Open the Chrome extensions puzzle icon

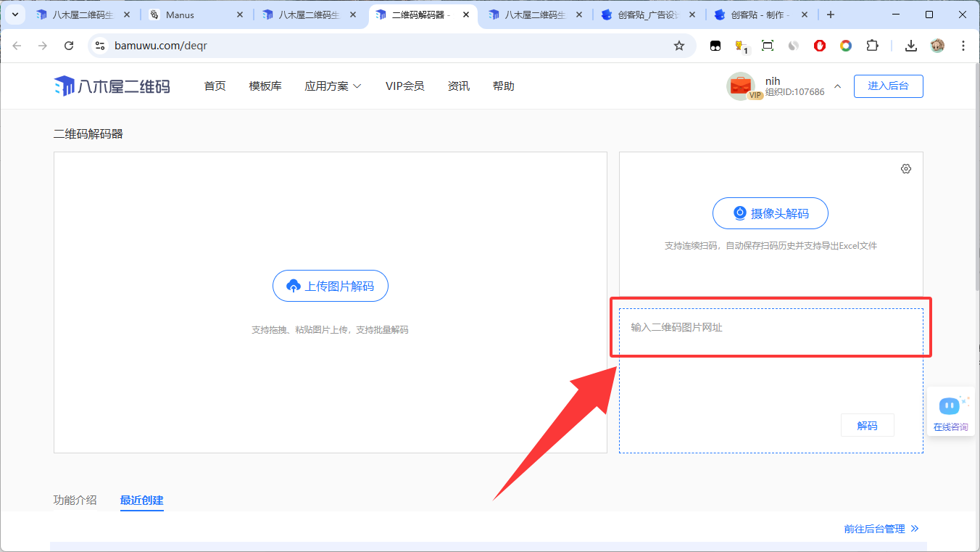[x=872, y=46]
